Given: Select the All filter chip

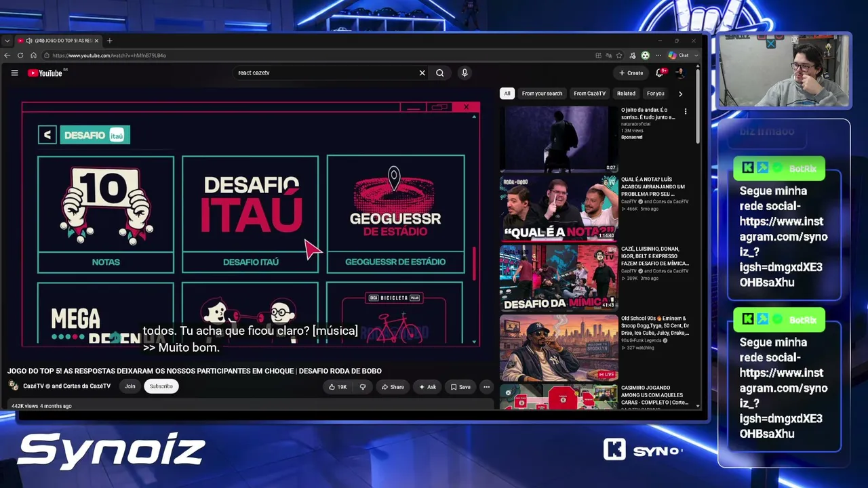Looking at the screenshot, I should (507, 94).
